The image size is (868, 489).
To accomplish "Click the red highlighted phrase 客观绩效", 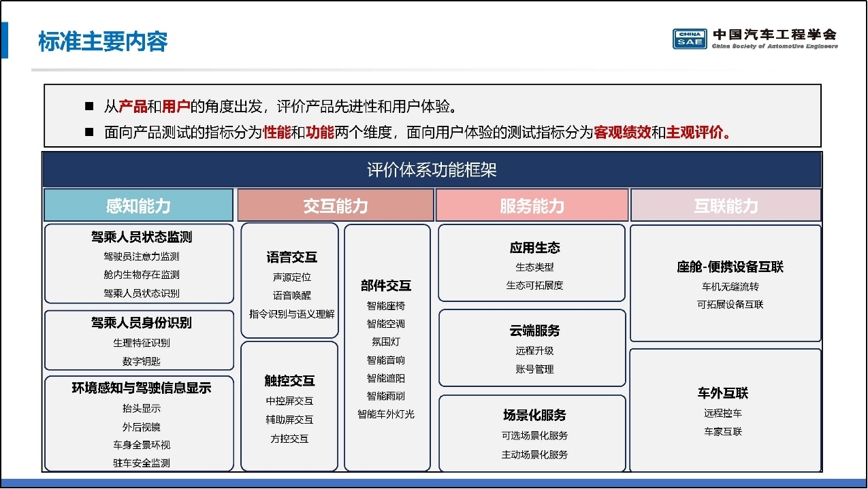I will pyautogui.click(x=622, y=132).
